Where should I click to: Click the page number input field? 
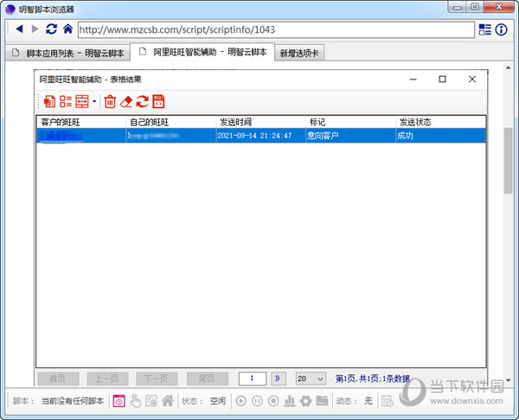click(x=253, y=379)
